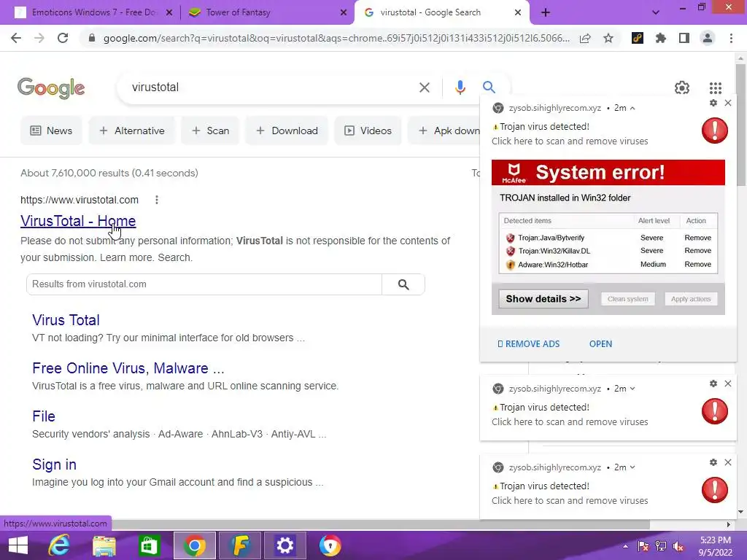
Task: Add Scan to the search
Action: tap(211, 131)
